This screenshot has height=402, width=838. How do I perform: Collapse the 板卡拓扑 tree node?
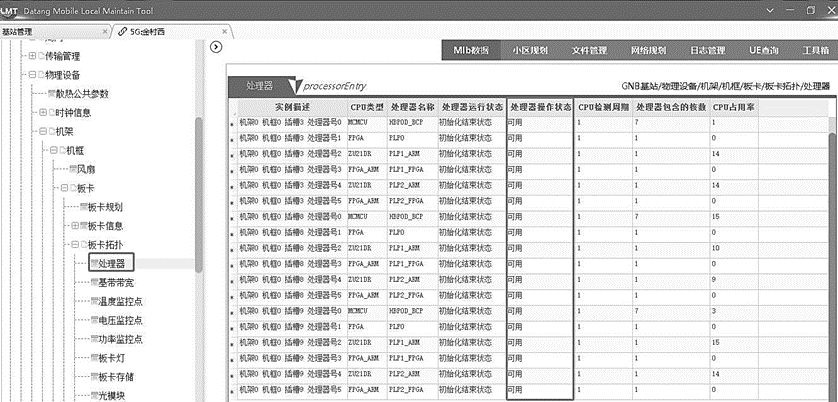coord(75,245)
